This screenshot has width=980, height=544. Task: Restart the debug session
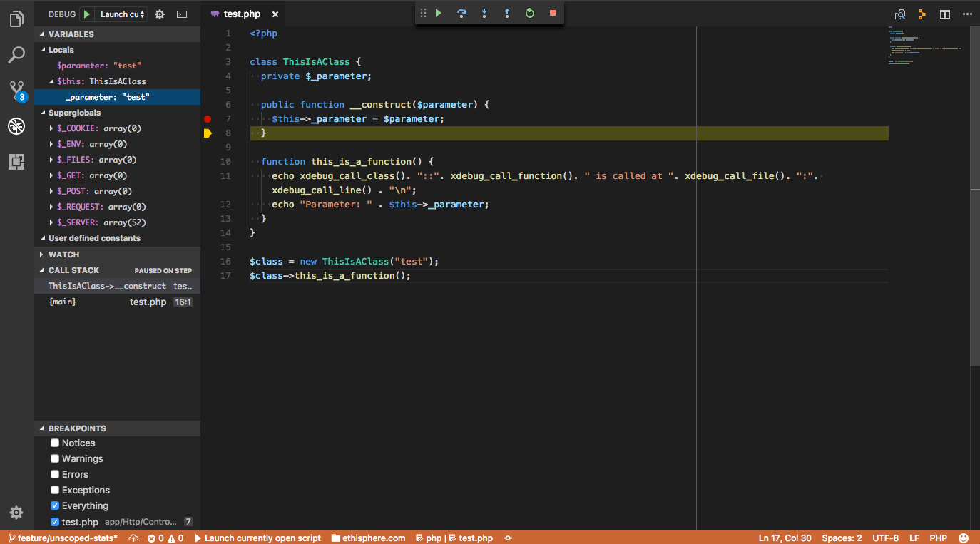(530, 13)
